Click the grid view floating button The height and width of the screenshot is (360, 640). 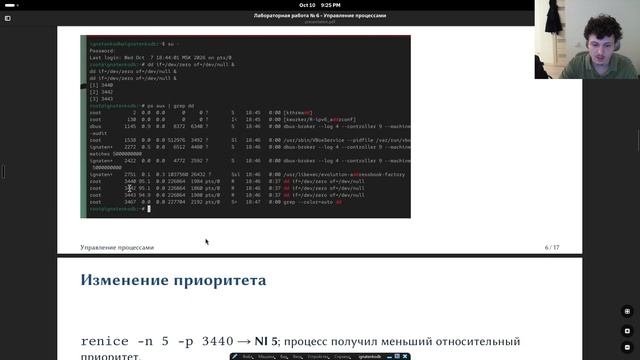click(x=627, y=311)
